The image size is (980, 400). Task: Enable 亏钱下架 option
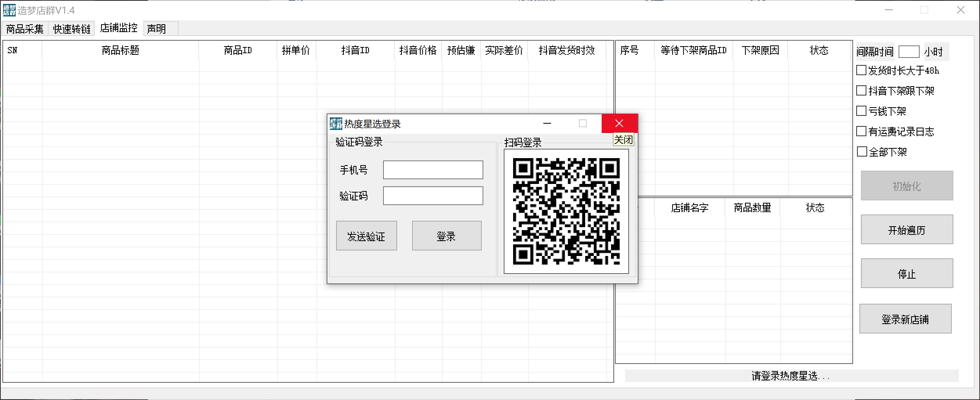click(x=861, y=111)
